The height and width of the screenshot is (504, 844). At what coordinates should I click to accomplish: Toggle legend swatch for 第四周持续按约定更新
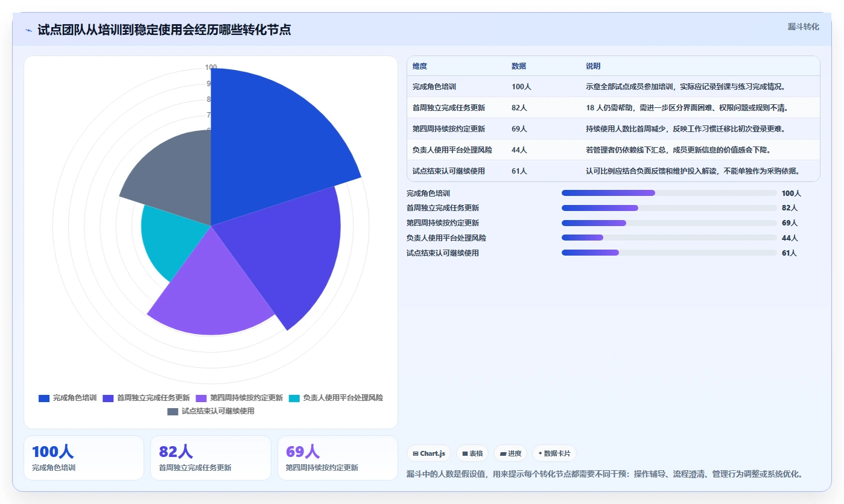[201, 398]
